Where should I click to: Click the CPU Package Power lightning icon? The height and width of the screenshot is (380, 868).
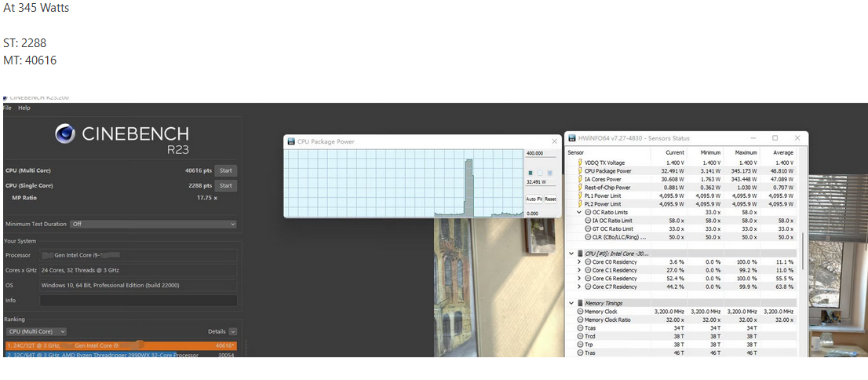580,171
